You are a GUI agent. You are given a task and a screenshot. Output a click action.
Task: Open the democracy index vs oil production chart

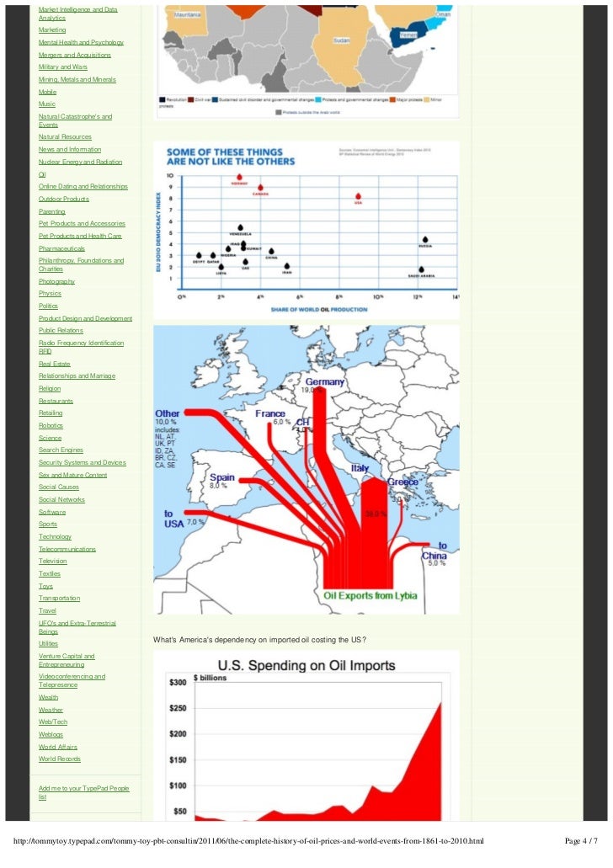306,229
